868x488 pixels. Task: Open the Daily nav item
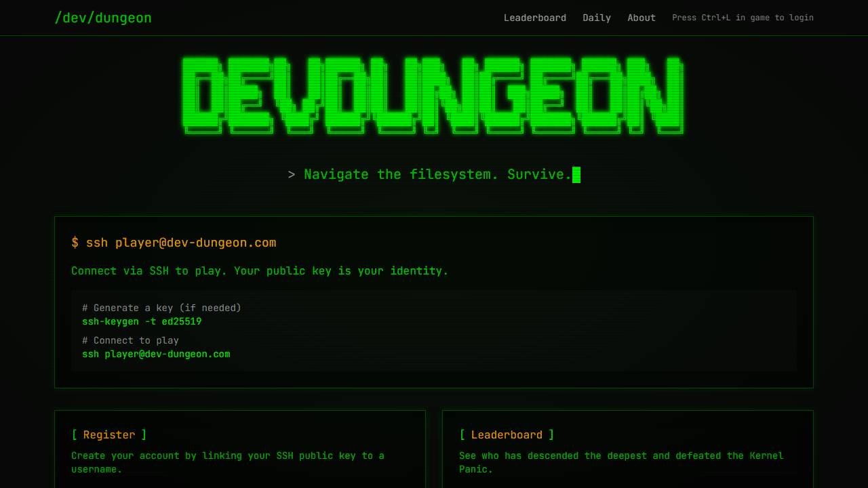(597, 18)
